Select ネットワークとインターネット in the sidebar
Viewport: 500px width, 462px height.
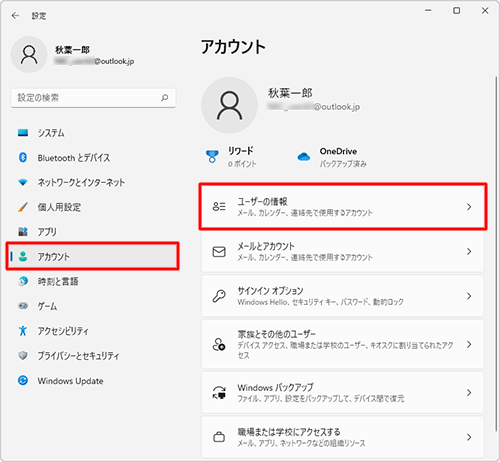93,182
